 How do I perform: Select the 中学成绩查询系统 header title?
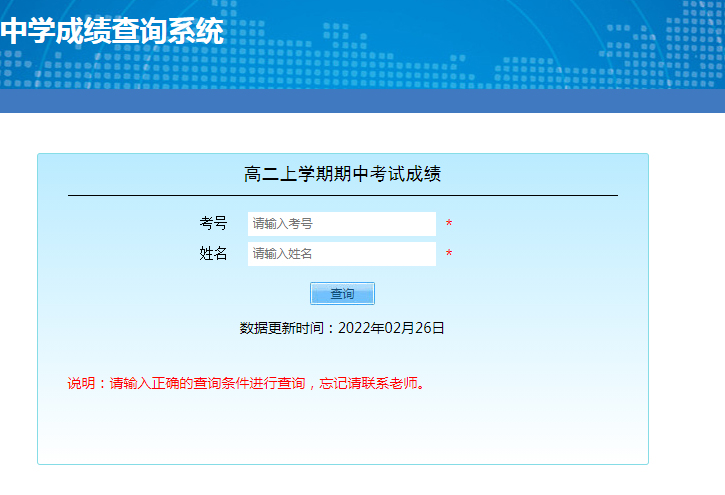112,31
